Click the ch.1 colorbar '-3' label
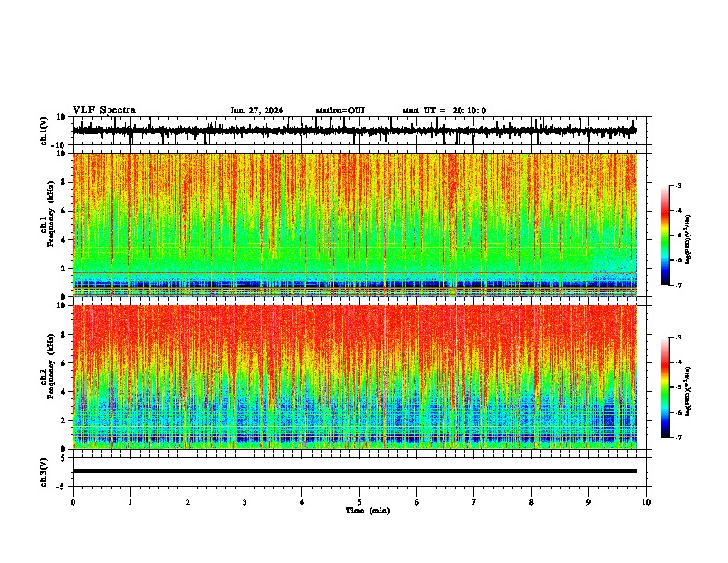Viewport: 728px width, 563px height. 678,186
